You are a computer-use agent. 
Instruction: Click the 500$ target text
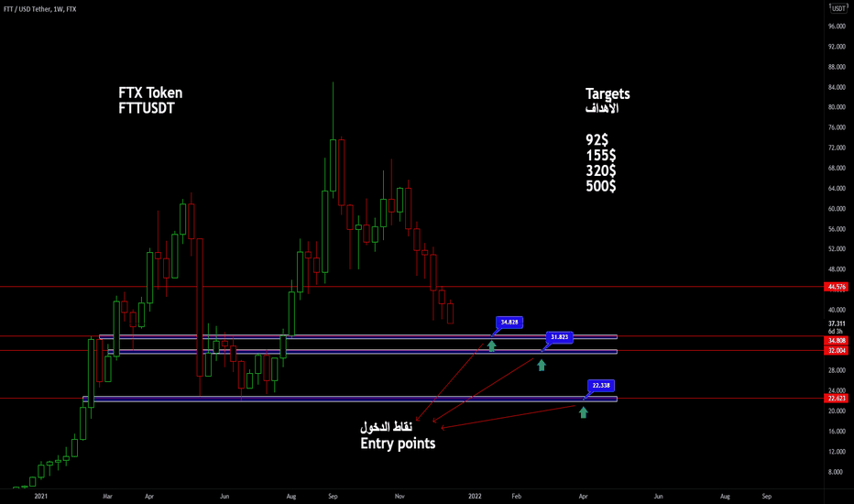601,186
